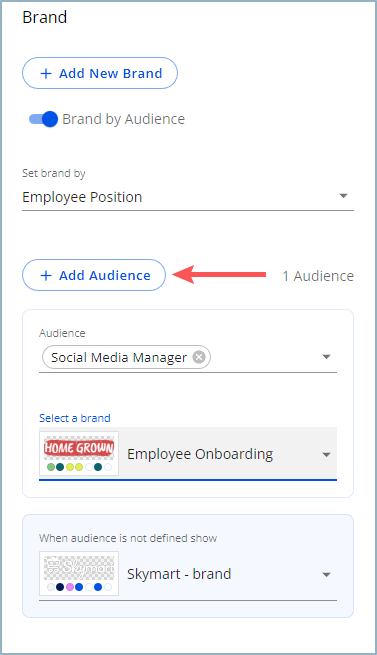Image resolution: width=377 pixels, height=655 pixels.
Task: Click the Select a brand label
Action: point(75,418)
